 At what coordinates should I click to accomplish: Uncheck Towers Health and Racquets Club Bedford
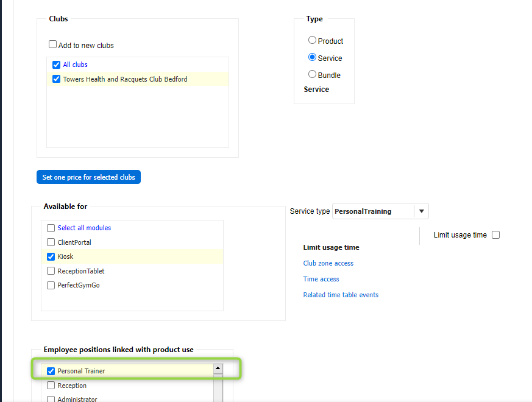point(57,79)
